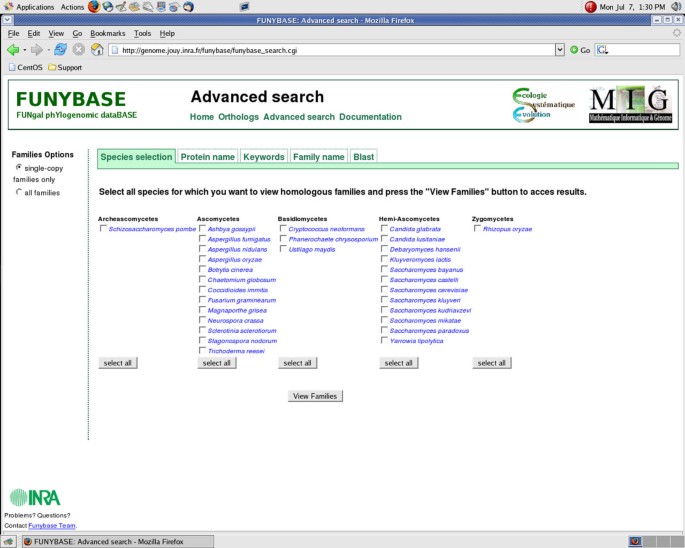Open the Orthologs header link
The image size is (685, 548).
click(239, 117)
